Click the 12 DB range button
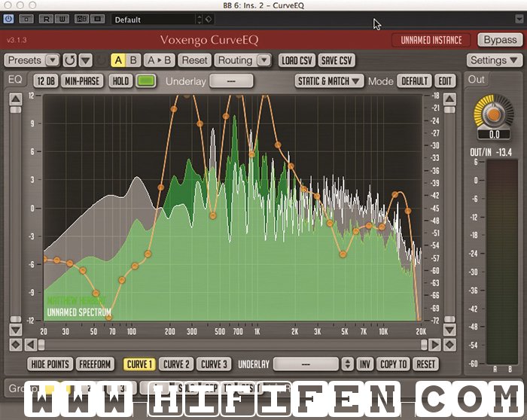527x420 pixels. (x=46, y=81)
